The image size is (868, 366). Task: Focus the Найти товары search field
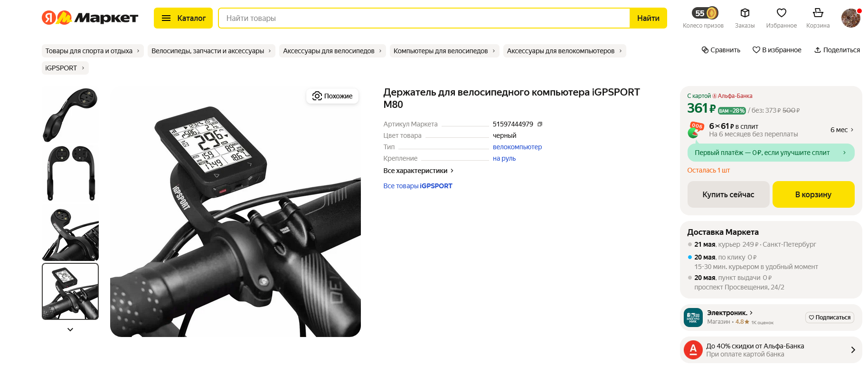pos(424,18)
